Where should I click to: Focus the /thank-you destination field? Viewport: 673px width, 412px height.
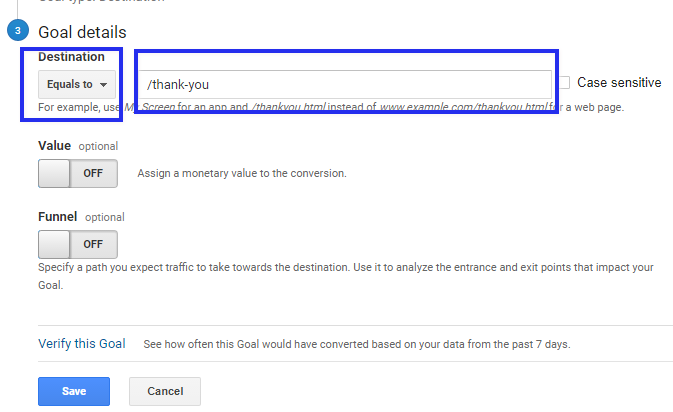pyautogui.click(x=345, y=85)
